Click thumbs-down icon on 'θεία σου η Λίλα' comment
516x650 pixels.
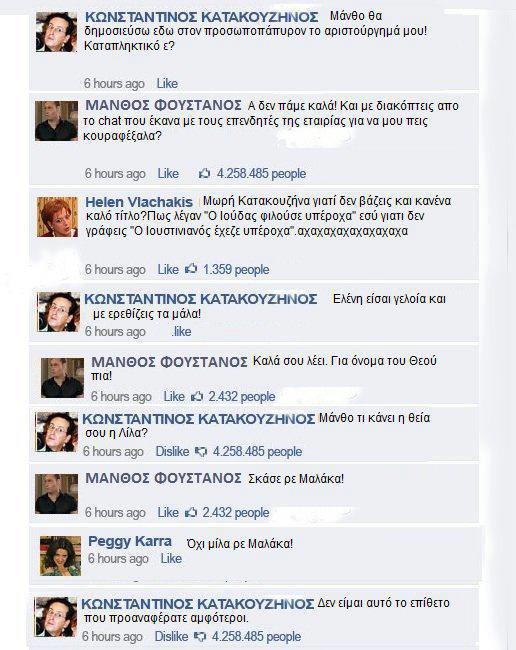click(201, 451)
